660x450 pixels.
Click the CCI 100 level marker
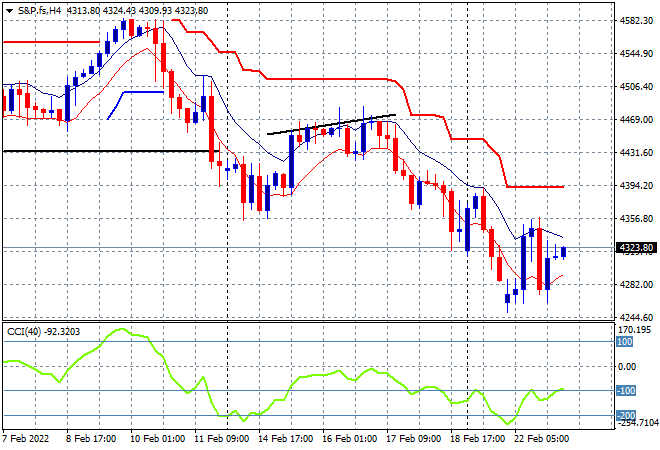(x=625, y=342)
